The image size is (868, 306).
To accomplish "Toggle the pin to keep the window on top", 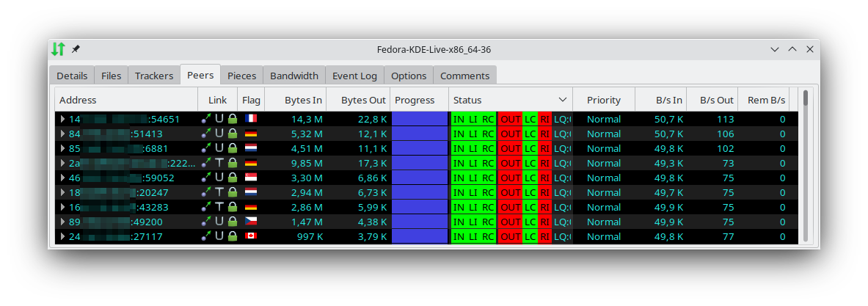I will 76,49.
